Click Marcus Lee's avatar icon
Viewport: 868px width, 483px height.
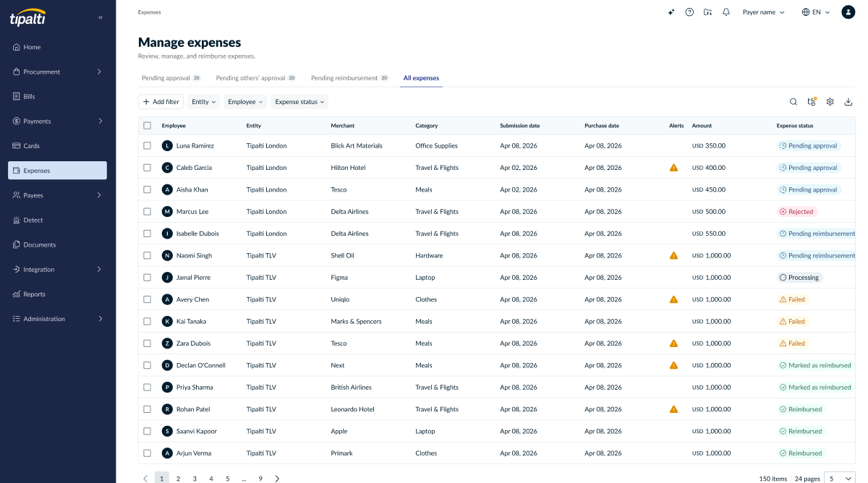pyautogui.click(x=167, y=212)
